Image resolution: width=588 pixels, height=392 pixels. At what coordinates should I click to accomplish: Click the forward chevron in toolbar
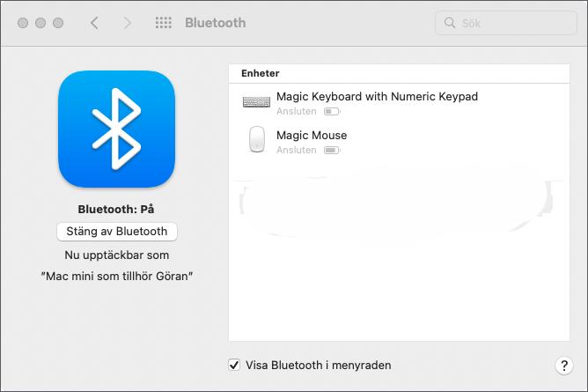pyautogui.click(x=128, y=23)
